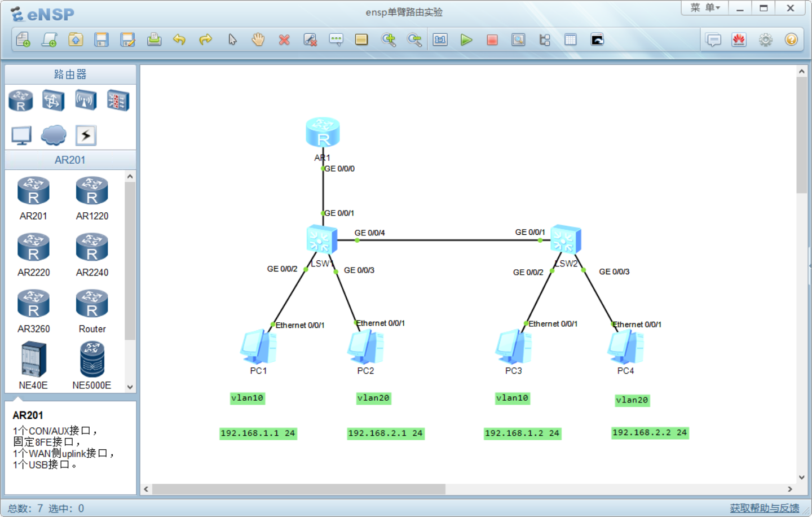The height and width of the screenshot is (517, 812).
Task: Click the Open Topology folder icon
Action: [x=76, y=40]
